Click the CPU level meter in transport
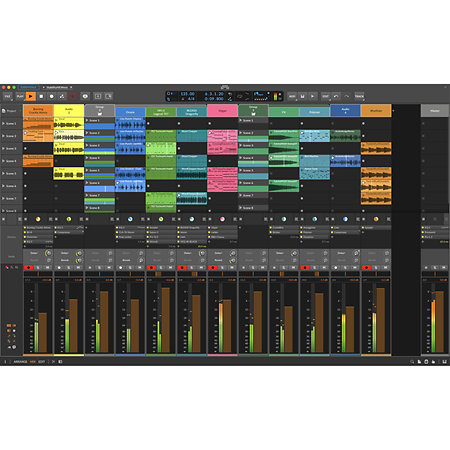Screen dimensions: 450x450 point(276,96)
